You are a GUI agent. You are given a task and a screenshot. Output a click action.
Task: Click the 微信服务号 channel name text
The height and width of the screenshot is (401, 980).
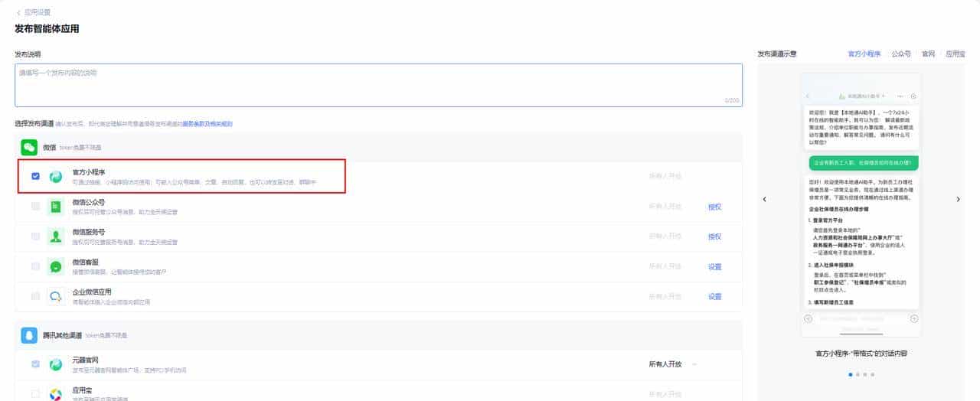coord(89,232)
